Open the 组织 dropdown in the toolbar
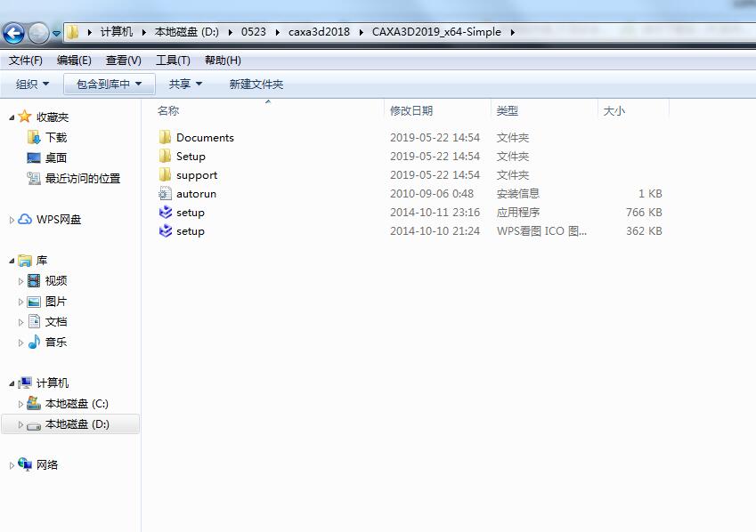Viewport: 756px width, 532px height. click(x=32, y=85)
